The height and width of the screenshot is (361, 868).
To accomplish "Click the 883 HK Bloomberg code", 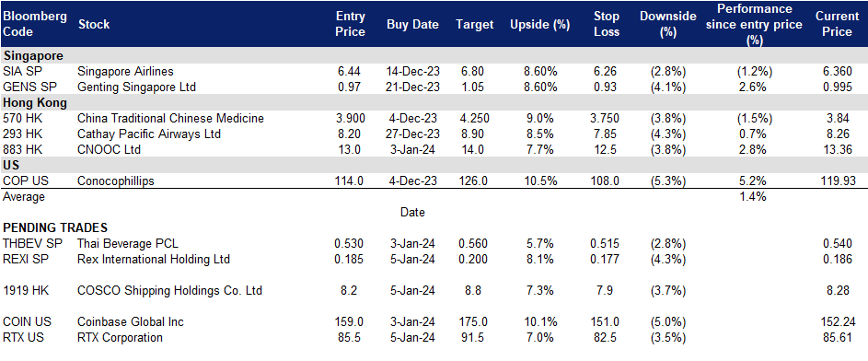I will pos(21,149).
